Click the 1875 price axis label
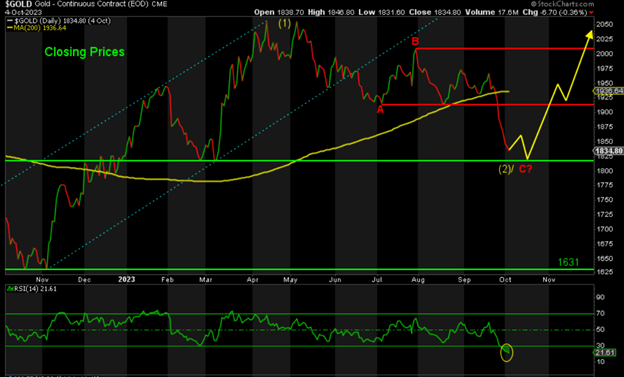 point(604,127)
